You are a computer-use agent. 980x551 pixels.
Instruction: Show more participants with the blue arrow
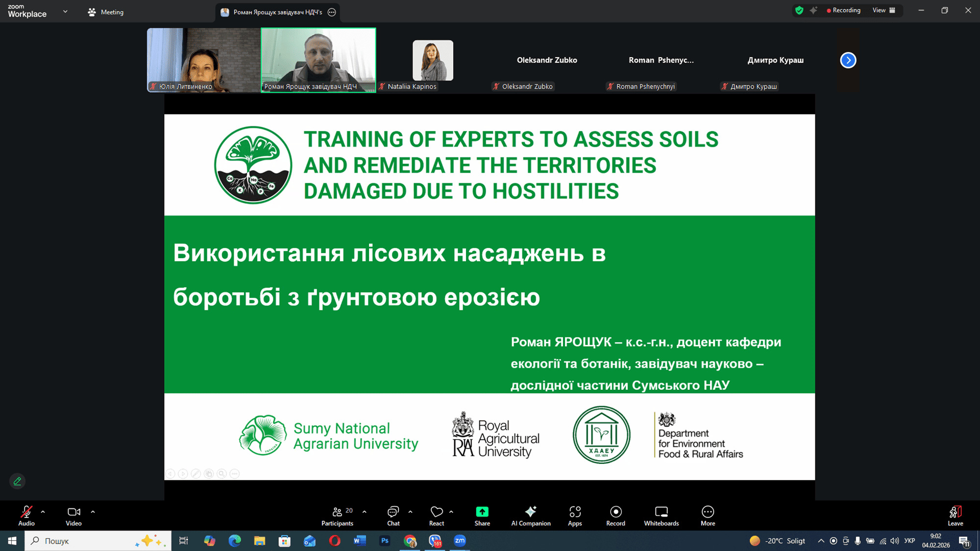[x=848, y=60]
